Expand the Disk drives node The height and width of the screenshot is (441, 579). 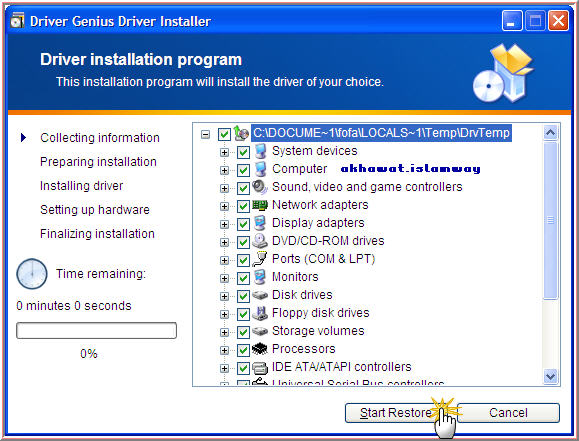[x=224, y=296]
